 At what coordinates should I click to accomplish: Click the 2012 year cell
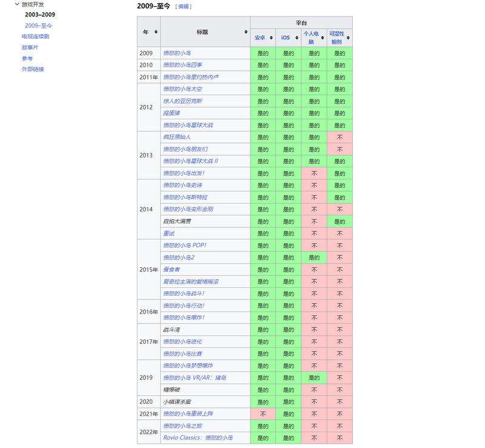coord(149,107)
